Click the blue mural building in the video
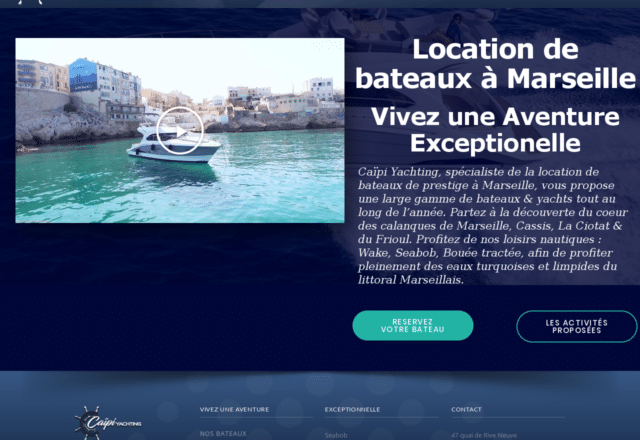Image resolution: width=640 pixels, height=440 pixels. pos(83,75)
